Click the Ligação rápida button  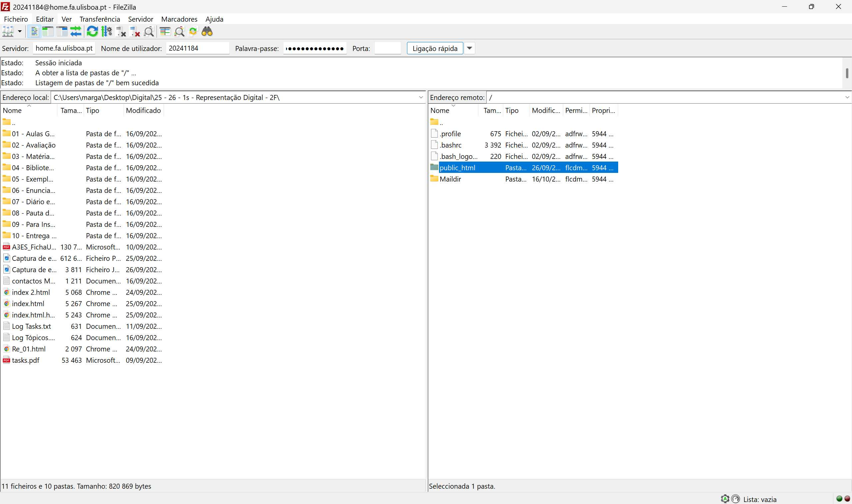pos(435,48)
